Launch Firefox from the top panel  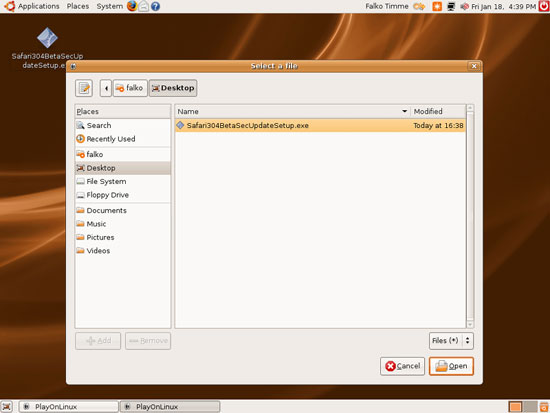132,6
